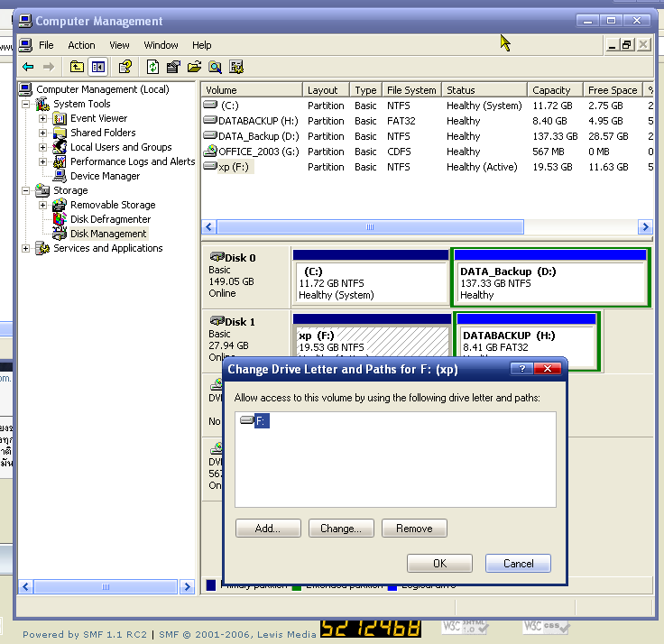Click the disk settings toolbar icon

pyautogui.click(x=236, y=67)
